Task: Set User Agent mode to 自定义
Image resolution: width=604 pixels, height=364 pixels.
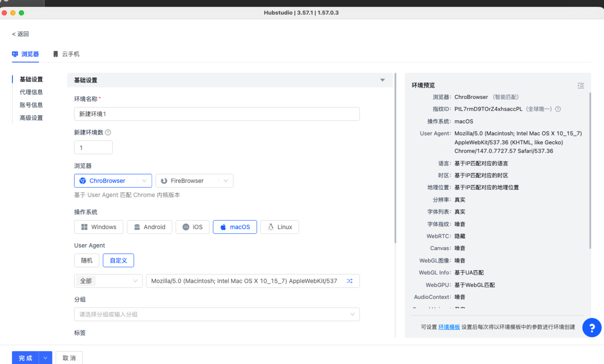Action: click(118, 260)
